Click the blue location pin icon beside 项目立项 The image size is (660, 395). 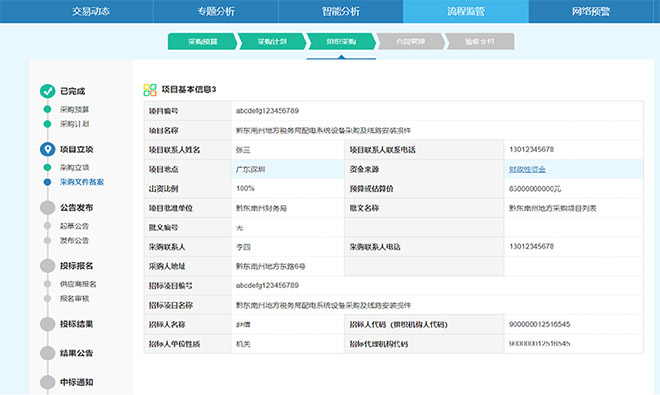pyautogui.click(x=48, y=149)
